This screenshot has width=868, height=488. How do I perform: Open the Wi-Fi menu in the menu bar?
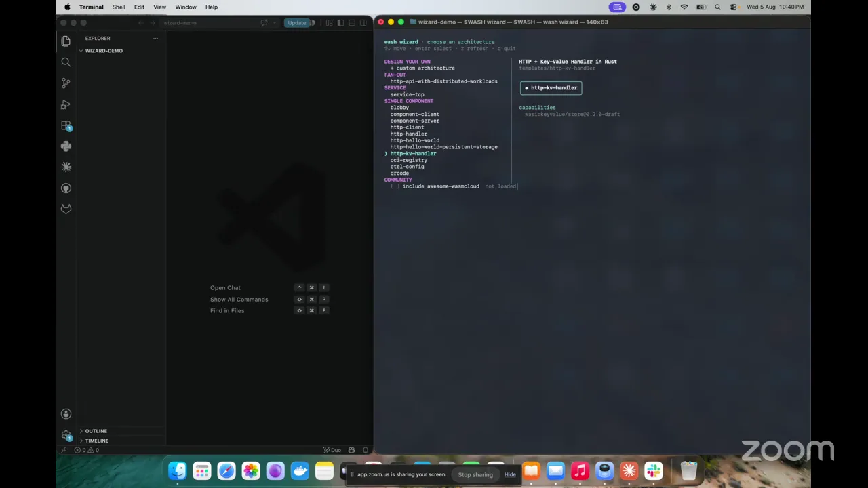684,7
